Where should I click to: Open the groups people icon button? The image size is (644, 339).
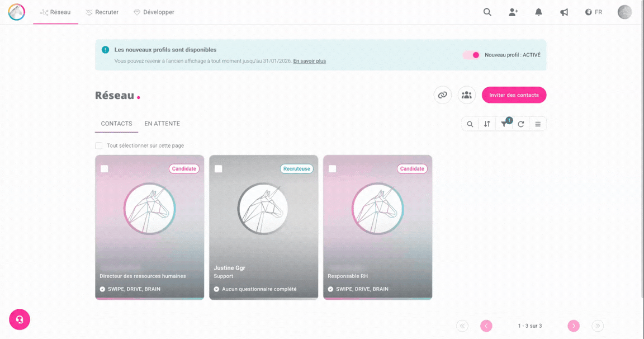point(466,95)
